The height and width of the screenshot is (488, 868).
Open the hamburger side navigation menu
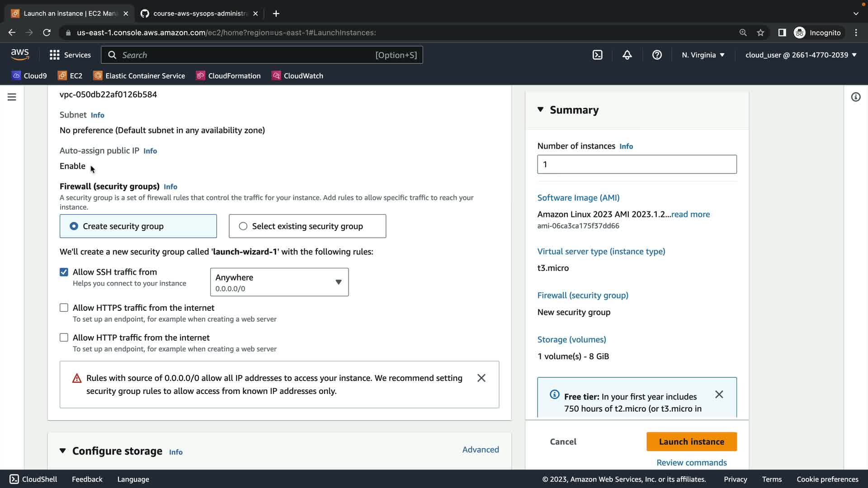[x=12, y=97]
